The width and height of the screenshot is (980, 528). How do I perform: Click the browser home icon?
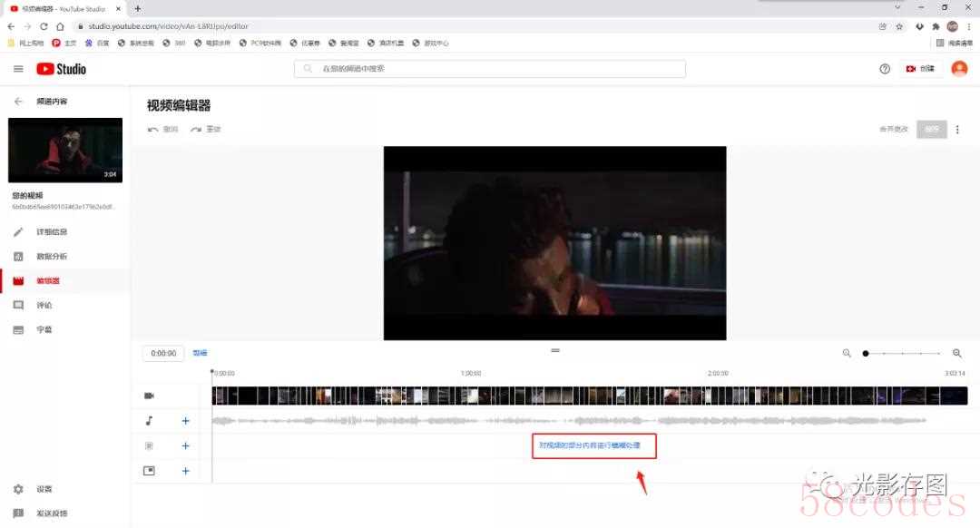60,26
